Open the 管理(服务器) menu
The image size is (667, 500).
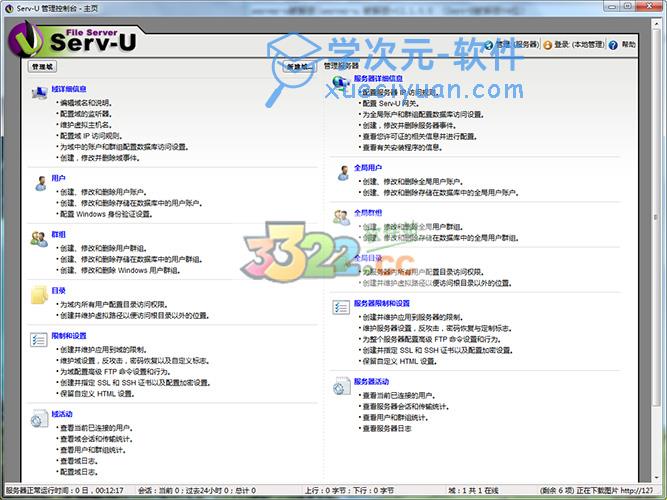point(516,44)
